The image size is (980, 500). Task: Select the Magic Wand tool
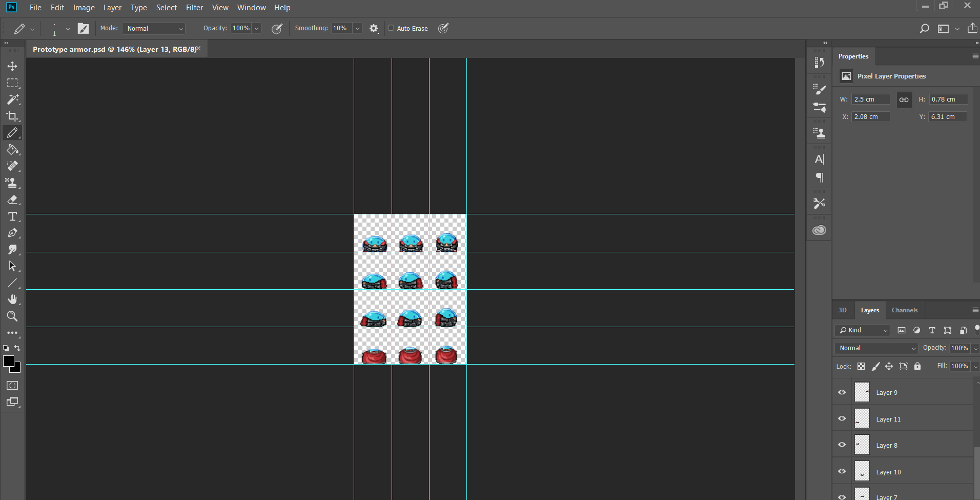pyautogui.click(x=12, y=99)
